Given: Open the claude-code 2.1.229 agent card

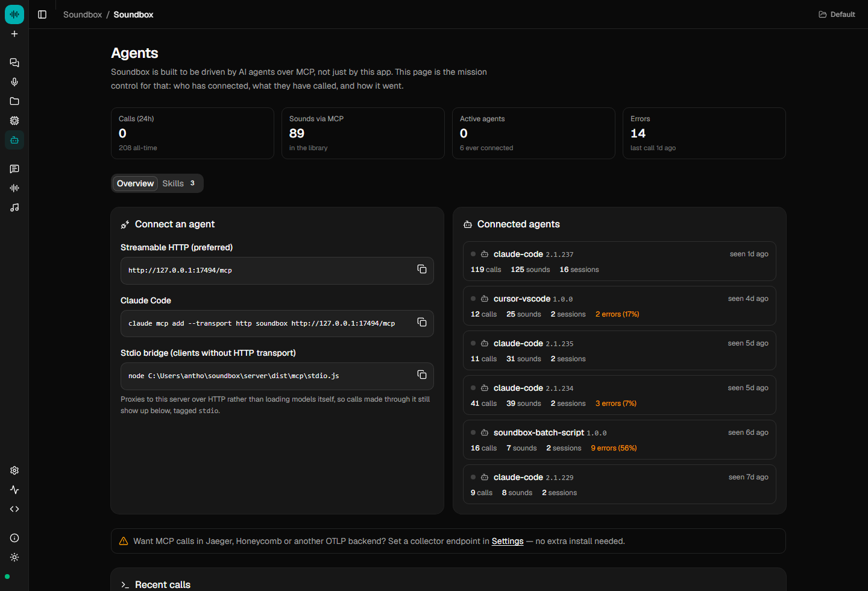Looking at the screenshot, I should click(x=619, y=484).
